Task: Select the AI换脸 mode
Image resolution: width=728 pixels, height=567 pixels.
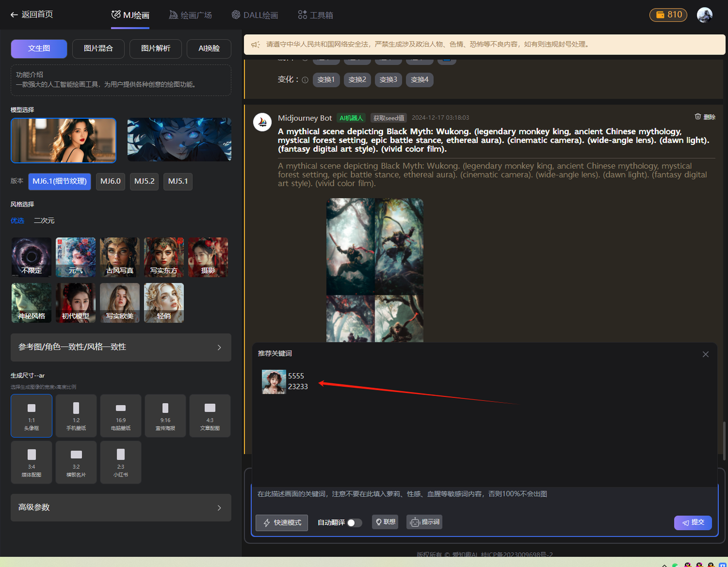Action: click(x=209, y=48)
